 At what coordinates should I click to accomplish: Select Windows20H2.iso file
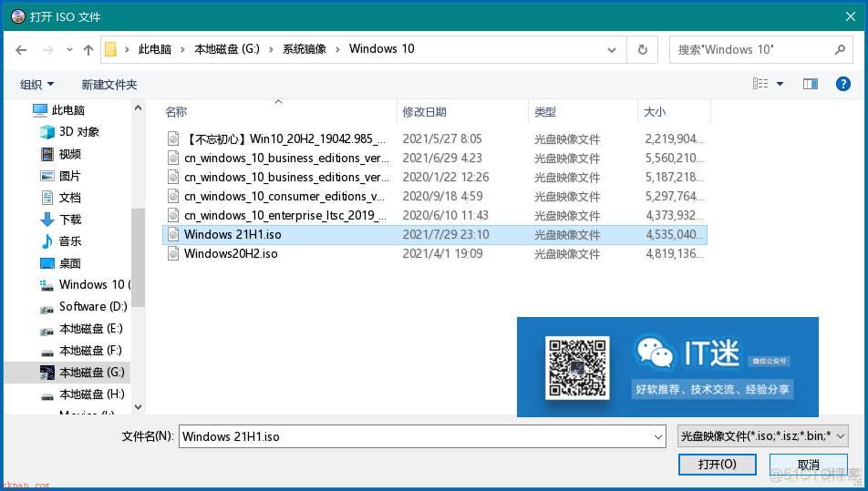coord(435,254)
